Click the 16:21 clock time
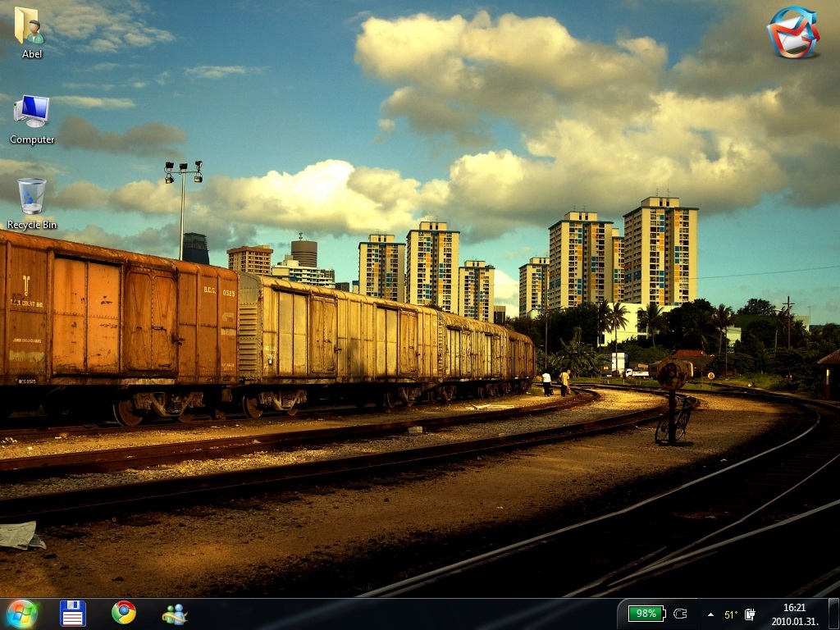 pyautogui.click(x=793, y=608)
